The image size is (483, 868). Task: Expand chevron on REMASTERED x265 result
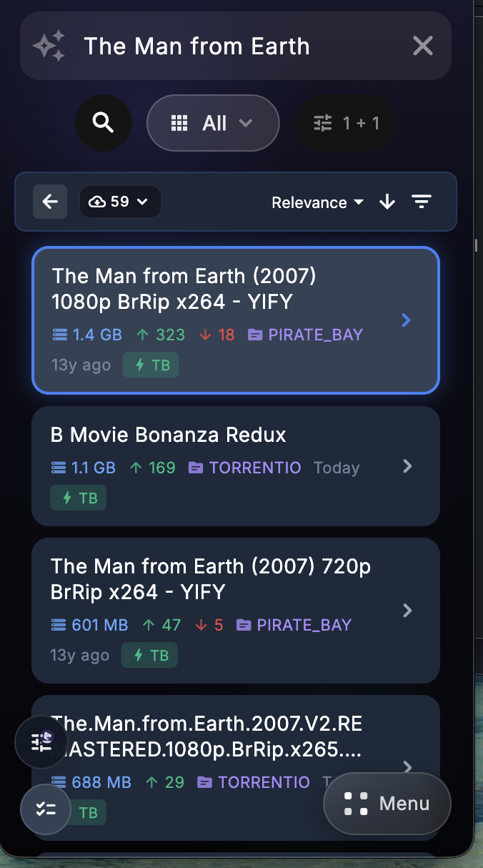tap(407, 766)
